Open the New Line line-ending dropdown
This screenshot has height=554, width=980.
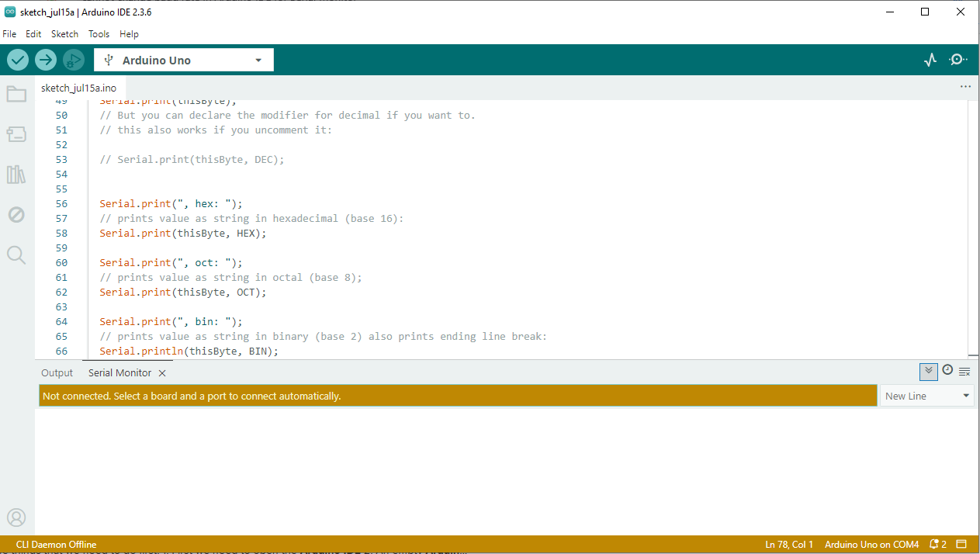tap(926, 396)
